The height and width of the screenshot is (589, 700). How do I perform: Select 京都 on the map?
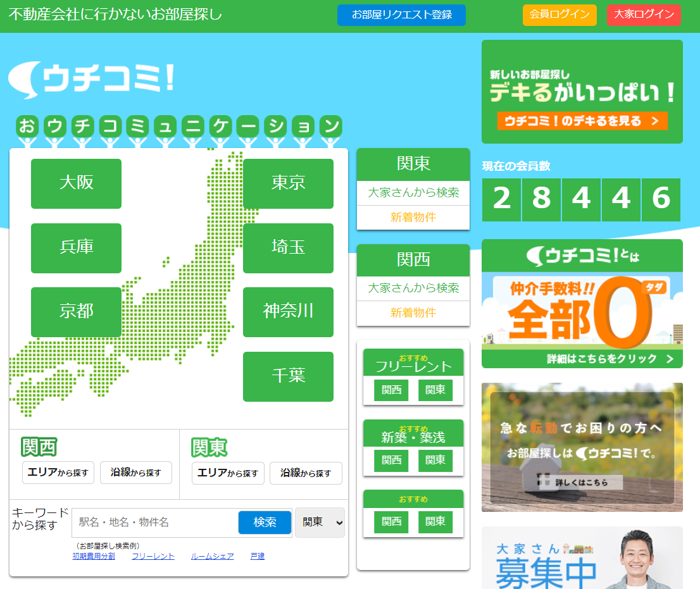pyautogui.click(x=77, y=312)
